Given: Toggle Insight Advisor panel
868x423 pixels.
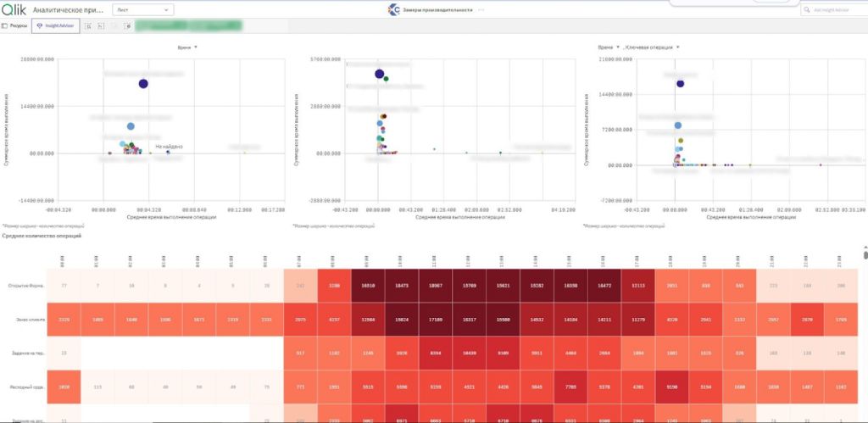Looking at the screenshot, I should [x=55, y=26].
